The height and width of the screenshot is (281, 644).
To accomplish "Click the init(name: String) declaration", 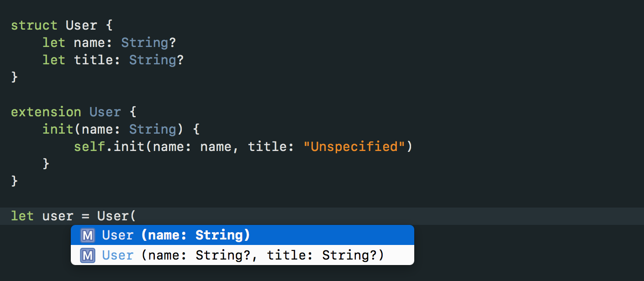I will coord(113,129).
